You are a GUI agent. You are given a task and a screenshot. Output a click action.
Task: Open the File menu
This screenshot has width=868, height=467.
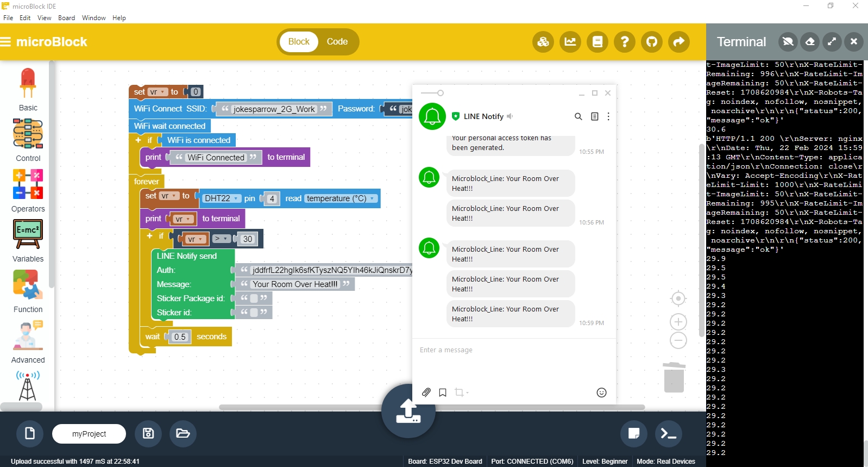8,18
